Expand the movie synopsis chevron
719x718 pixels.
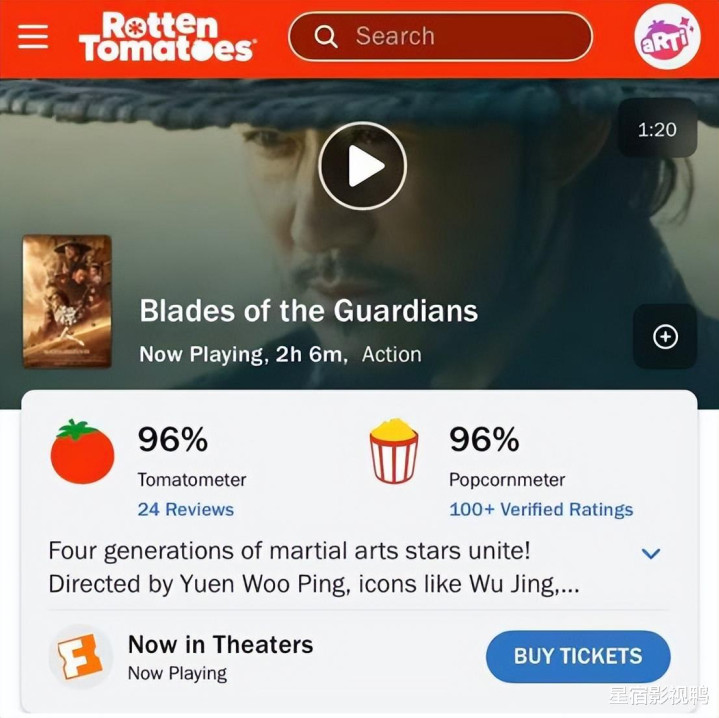(x=651, y=553)
